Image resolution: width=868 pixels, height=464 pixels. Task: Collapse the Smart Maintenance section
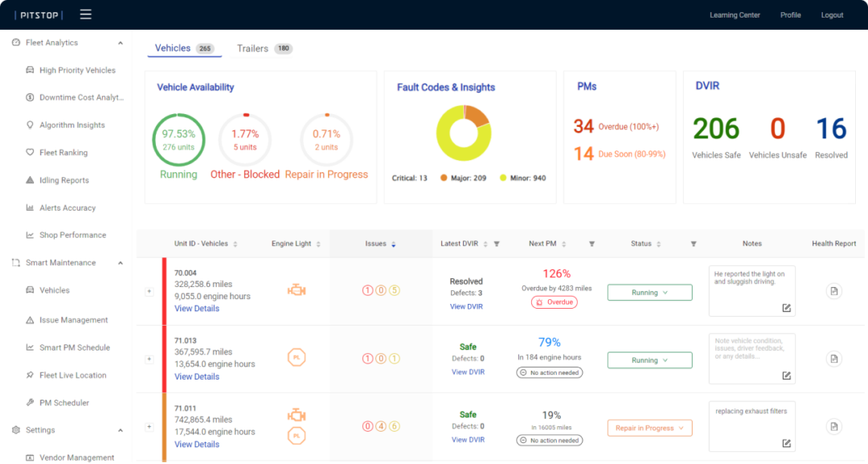tap(121, 263)
